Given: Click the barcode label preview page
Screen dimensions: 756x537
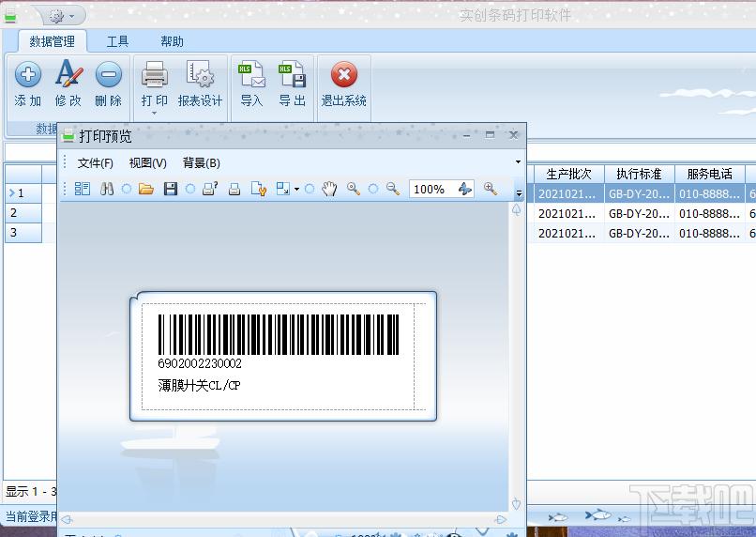Looking at the screenshot, I should click(283, 356).
